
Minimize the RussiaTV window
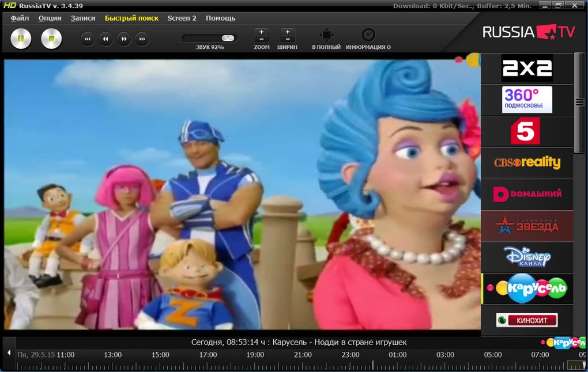(x=545, y=6)
